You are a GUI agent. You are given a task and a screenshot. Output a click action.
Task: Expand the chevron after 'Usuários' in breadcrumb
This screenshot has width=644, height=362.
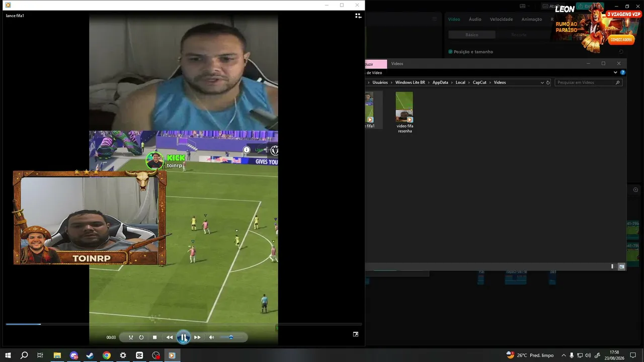coord(391,82)
